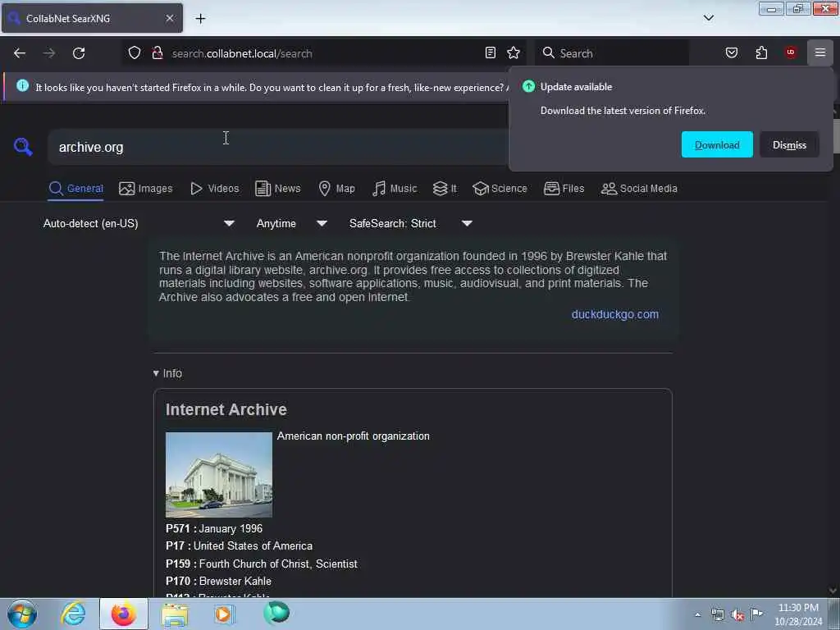Click the uBlock Origin toolbar icon

point(791,52)
